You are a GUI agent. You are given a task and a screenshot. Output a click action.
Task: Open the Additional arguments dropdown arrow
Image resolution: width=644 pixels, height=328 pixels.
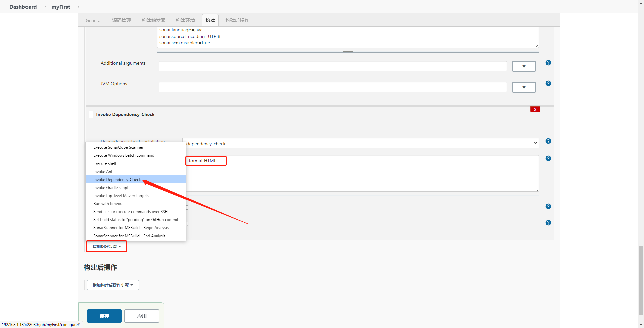coord(524,66)
